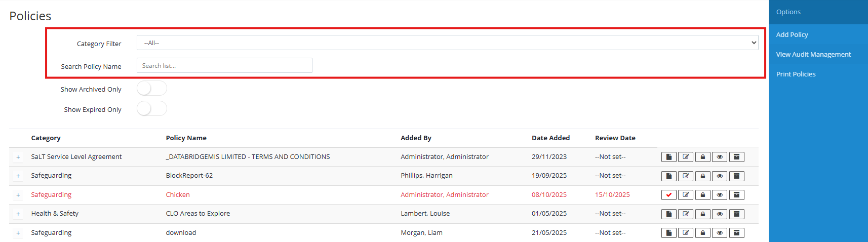Open the Category Filter dropdown
The width and height of the screenshot is (868, 242).
(447, 43)
